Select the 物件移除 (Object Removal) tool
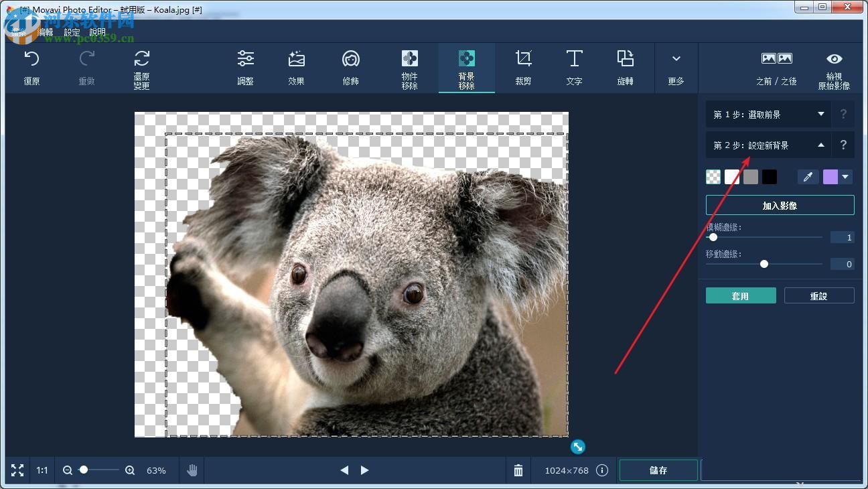 (409, 67)
